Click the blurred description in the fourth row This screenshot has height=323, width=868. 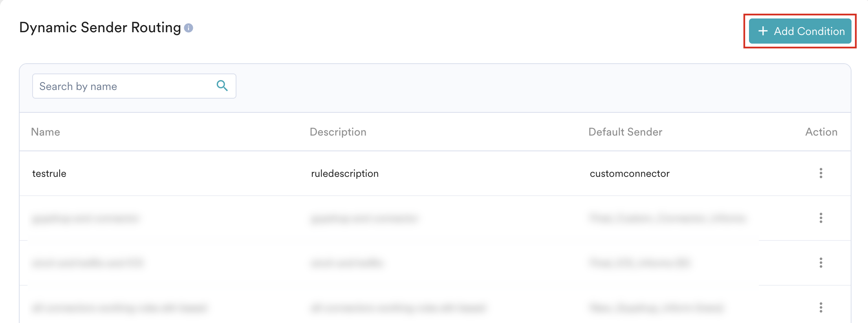click(398, 308)
